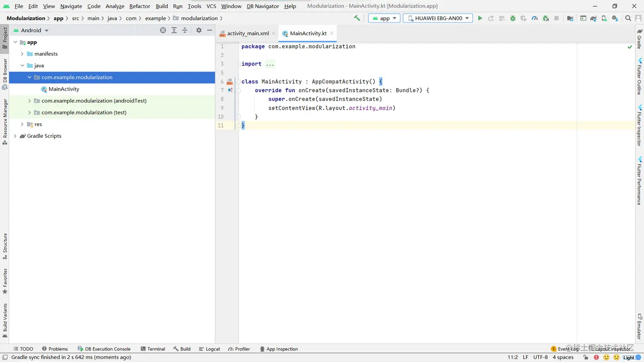The width and height of the screenshot is (644, 362).
Task: Open the DB Navigator menu
Action: tap(263, 6)
